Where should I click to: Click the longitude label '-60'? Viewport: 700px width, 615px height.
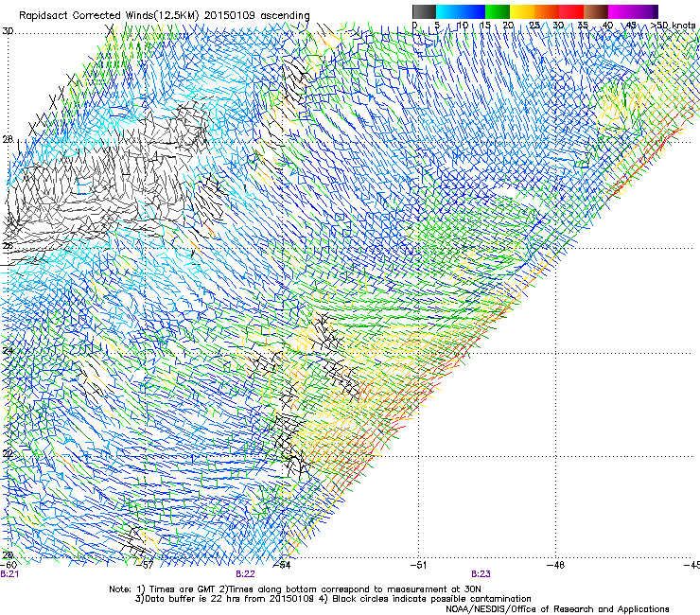(x=9, y=565)
